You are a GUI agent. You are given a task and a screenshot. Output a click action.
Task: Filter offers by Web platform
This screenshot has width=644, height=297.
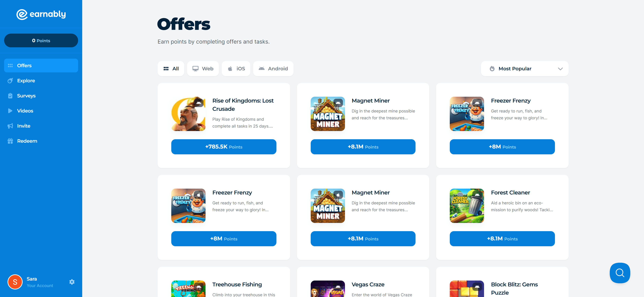click(x=203, y=69)
